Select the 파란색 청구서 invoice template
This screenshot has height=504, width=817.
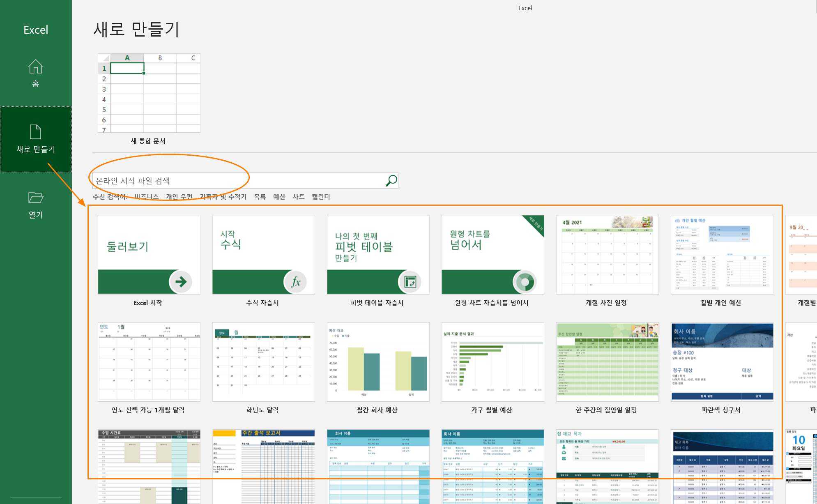click(722, 362)
